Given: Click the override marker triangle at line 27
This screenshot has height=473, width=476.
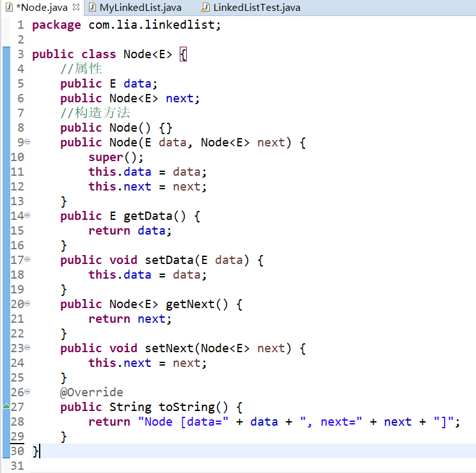Looking at the screenshot, I should tap(6, 406).
